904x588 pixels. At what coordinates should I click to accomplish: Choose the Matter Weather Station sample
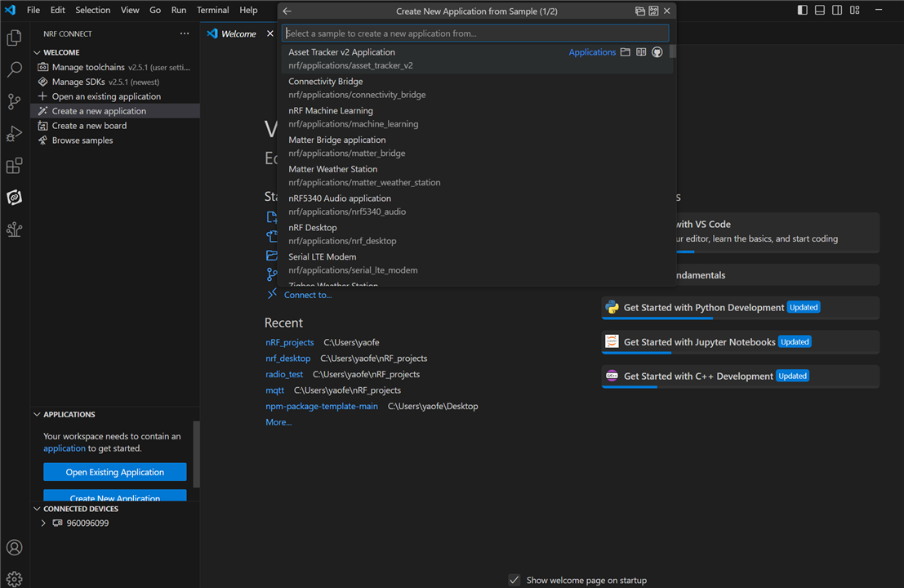[477, 176]
